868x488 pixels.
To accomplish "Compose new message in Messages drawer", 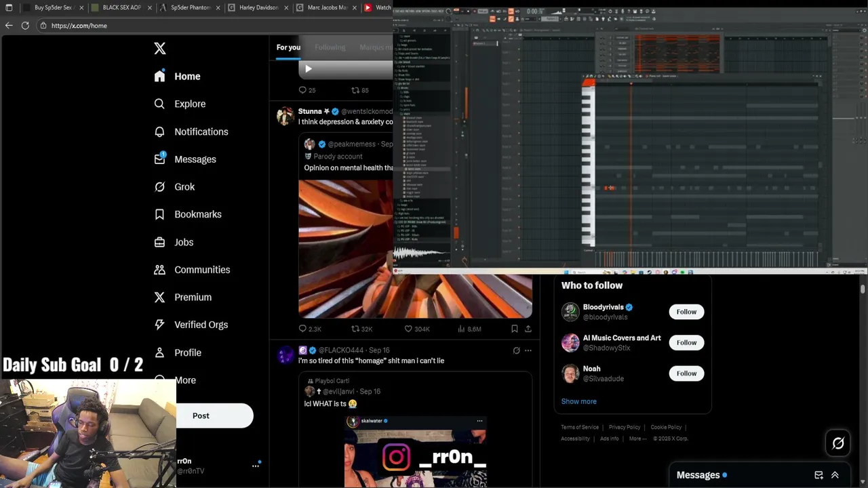I will click(x=818, y=475).
